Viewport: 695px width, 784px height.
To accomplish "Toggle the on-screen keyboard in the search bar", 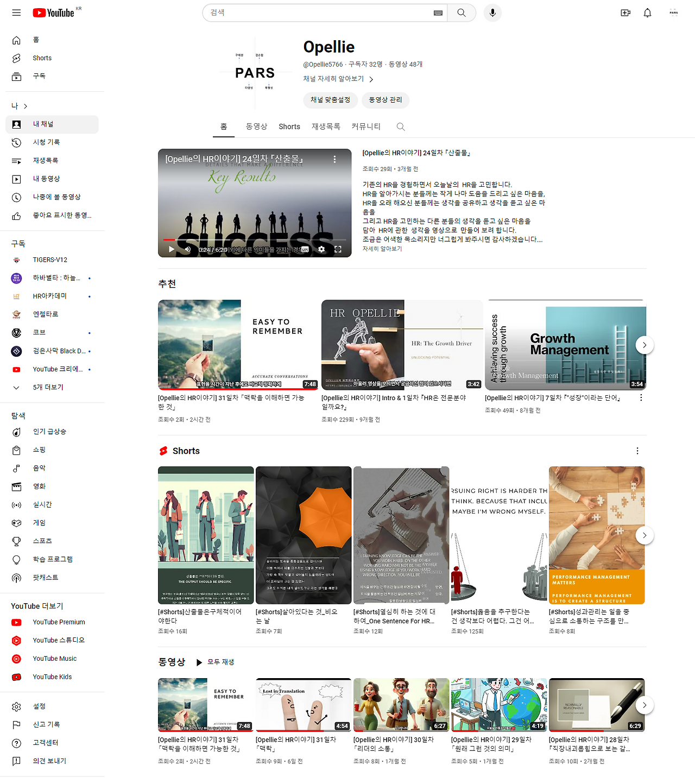I will click(x=438, y=12).
